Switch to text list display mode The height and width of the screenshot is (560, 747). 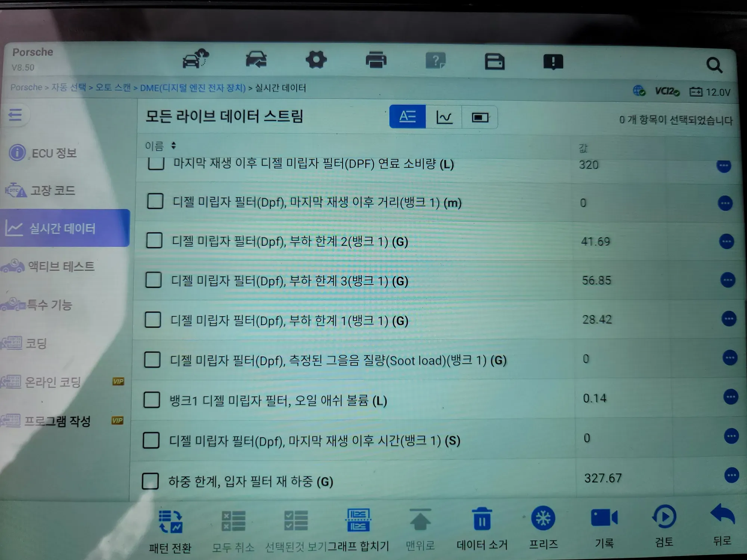point(407,117)
